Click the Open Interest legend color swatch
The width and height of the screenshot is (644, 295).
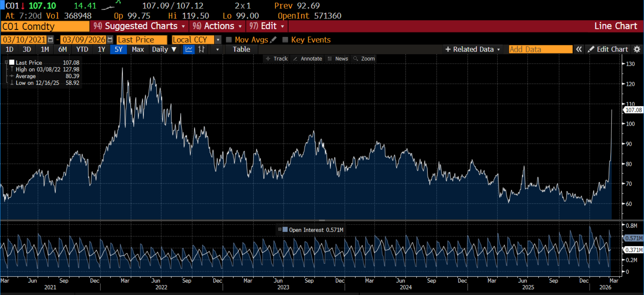(x=285, y=230)
